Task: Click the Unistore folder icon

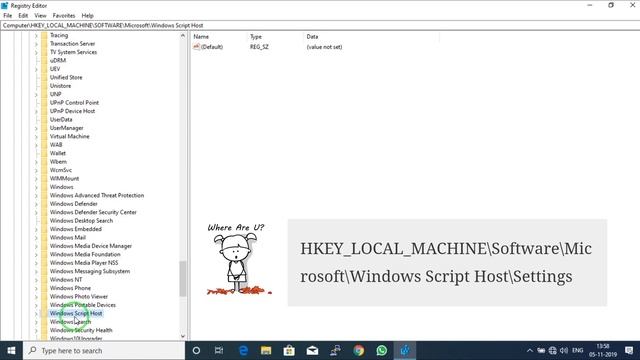Action: 44,86
